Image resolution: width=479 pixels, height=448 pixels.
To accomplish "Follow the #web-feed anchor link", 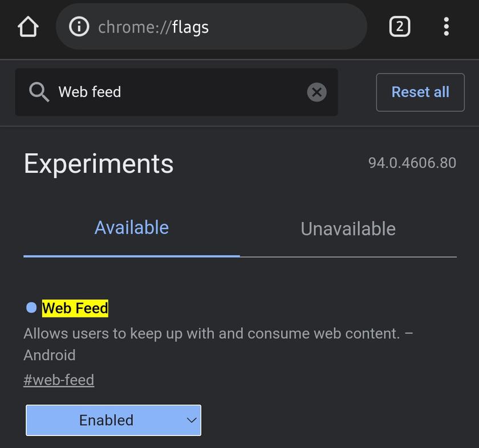I will coord(59,380).
